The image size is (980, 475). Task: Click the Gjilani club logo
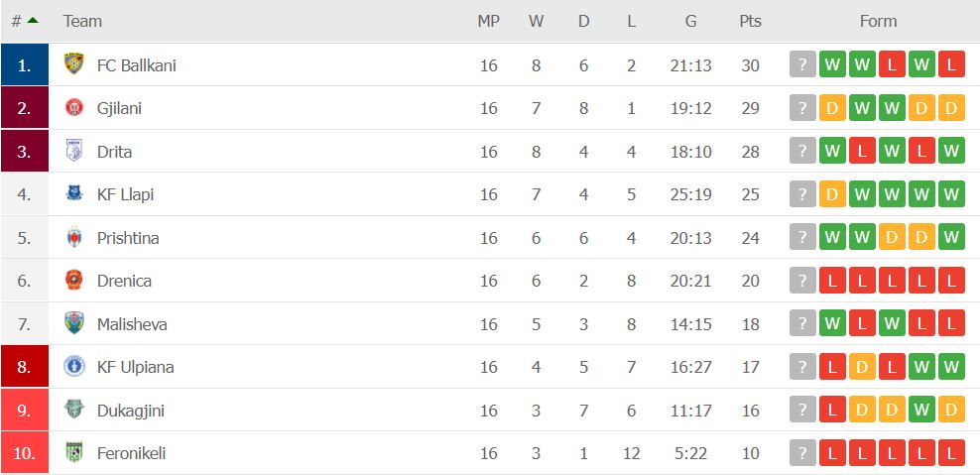73,107
